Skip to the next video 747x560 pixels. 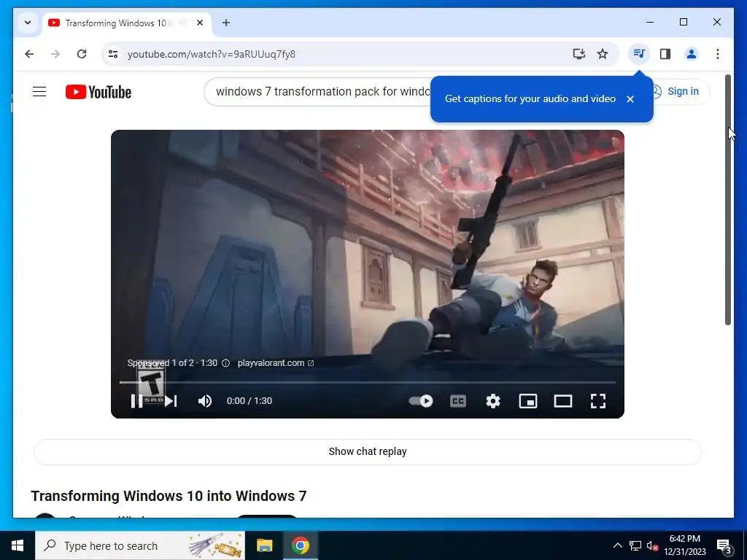click(171, 401)
